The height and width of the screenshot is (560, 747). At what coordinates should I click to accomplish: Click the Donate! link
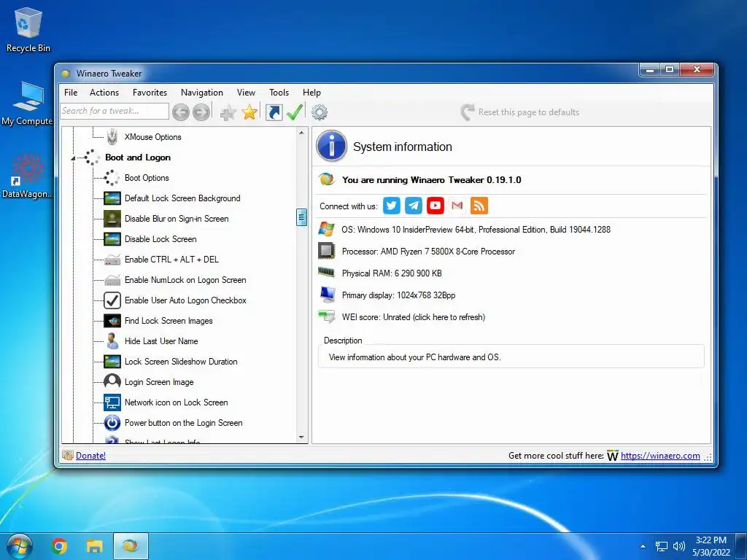coord(90,456)
